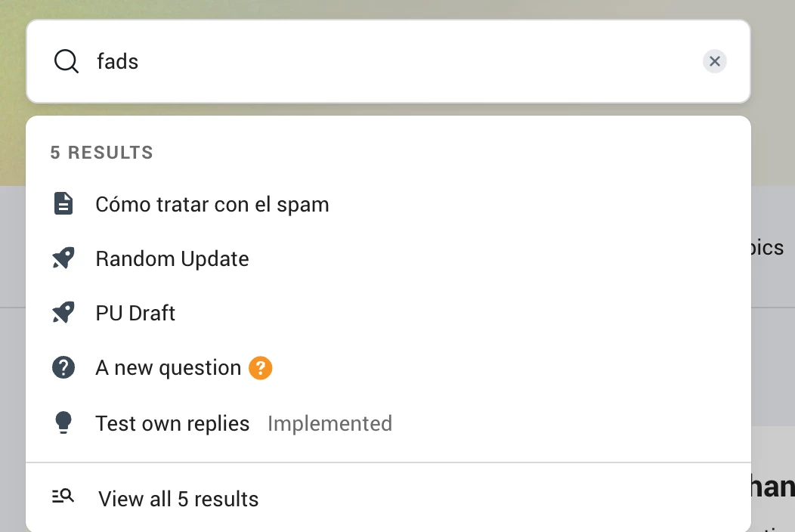This screenshot has width=795, height=532.
Task: Open the "Cómo tratar con el spam" result
Action: click(x=212, y=204)
